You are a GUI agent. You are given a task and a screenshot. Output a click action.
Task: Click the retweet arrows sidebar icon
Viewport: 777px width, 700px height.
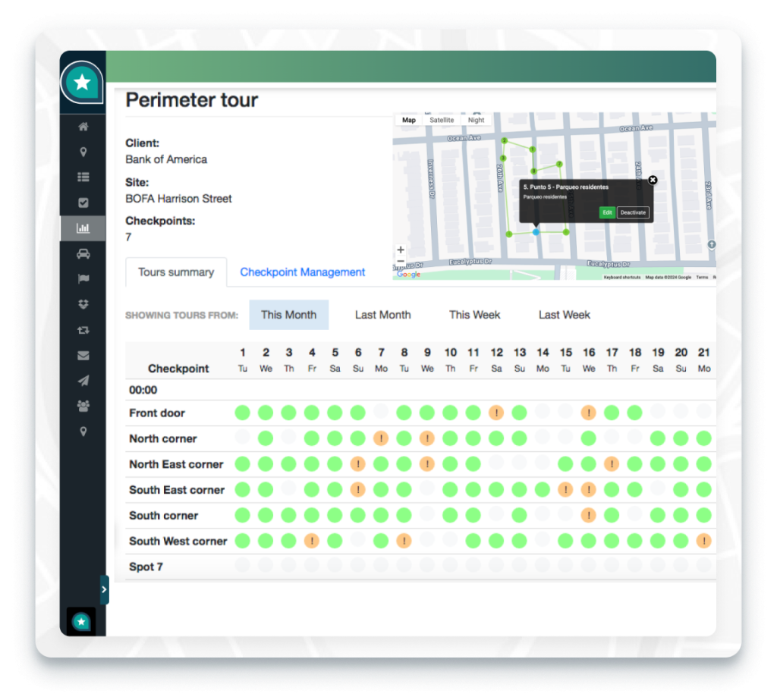[83, 330]
